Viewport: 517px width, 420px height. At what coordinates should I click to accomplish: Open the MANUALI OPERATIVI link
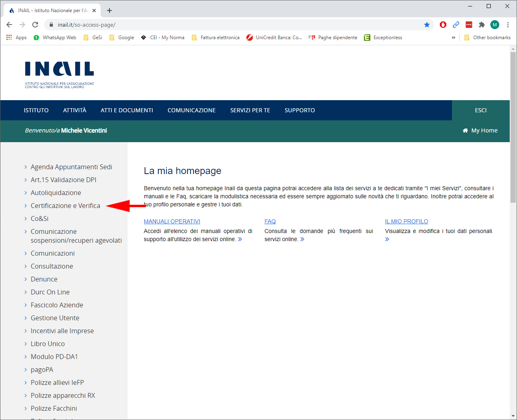[x=172, y=221]
